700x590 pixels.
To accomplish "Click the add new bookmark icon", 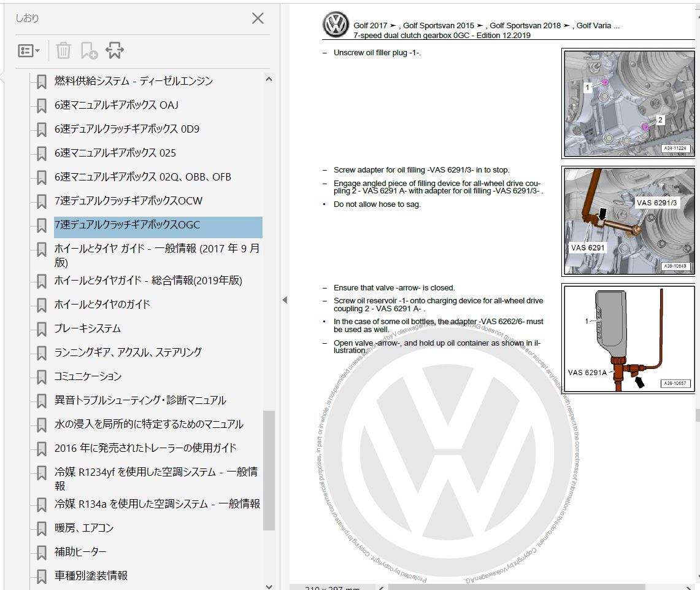I will pos(89,50).
